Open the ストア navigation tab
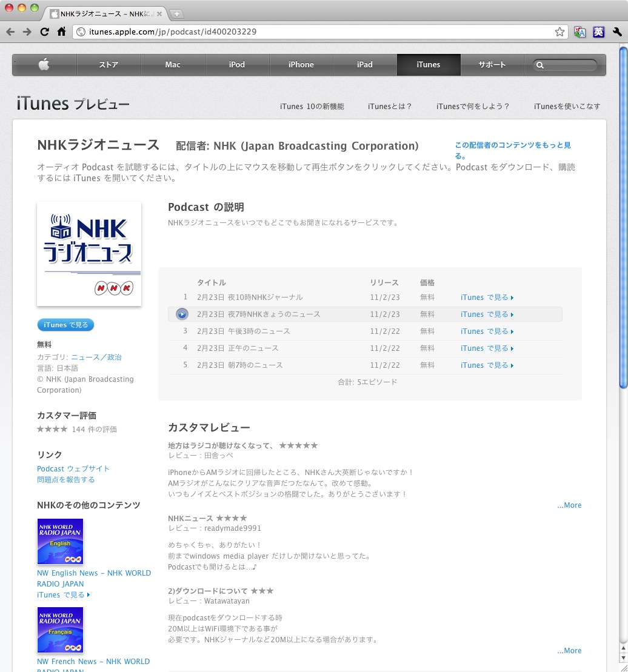This screenshot has width=628, height=672. point(109,65)
